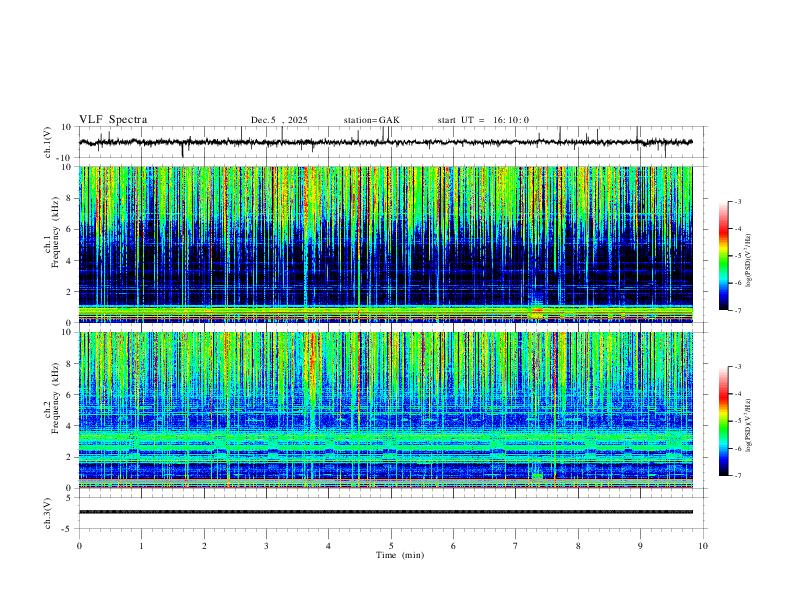Click the ch.3 voltage trace band
Image resolution: width=792 pixels, height=612 pixels.
pos(386,512)
